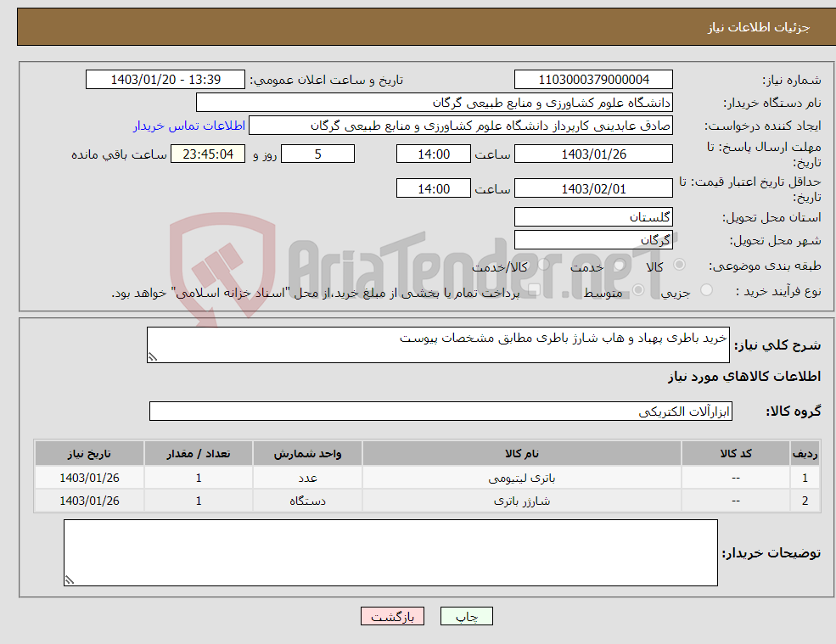The width and height of the screenshot is (836, 644).
Task: Click the باتری لیتیومی item cell
Action: [x=522, y=479]
